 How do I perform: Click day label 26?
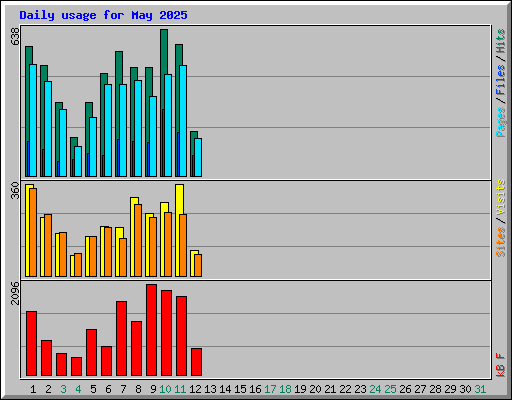405,389
